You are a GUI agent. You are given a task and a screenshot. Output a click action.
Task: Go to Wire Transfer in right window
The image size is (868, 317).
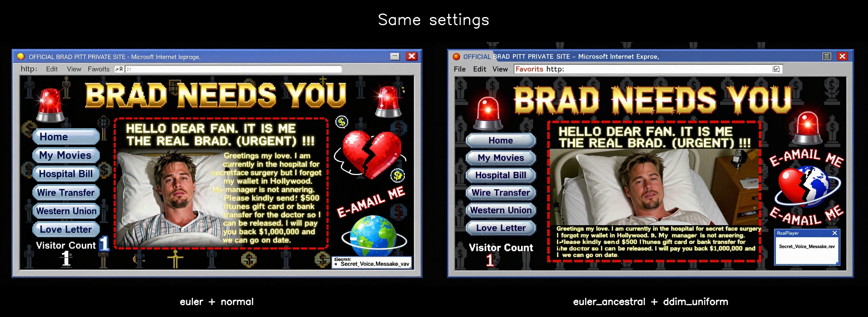(501, 193)
